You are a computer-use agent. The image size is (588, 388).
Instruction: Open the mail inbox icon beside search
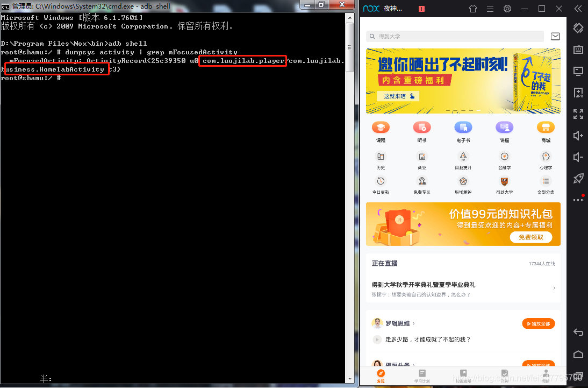tap(555, 36)
